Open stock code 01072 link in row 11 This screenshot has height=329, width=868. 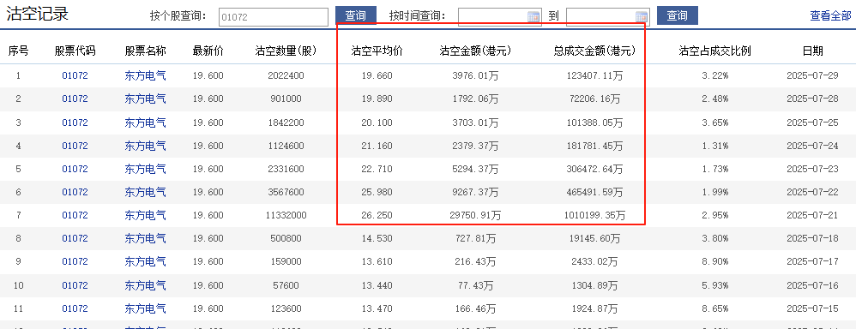coord(75,308)
